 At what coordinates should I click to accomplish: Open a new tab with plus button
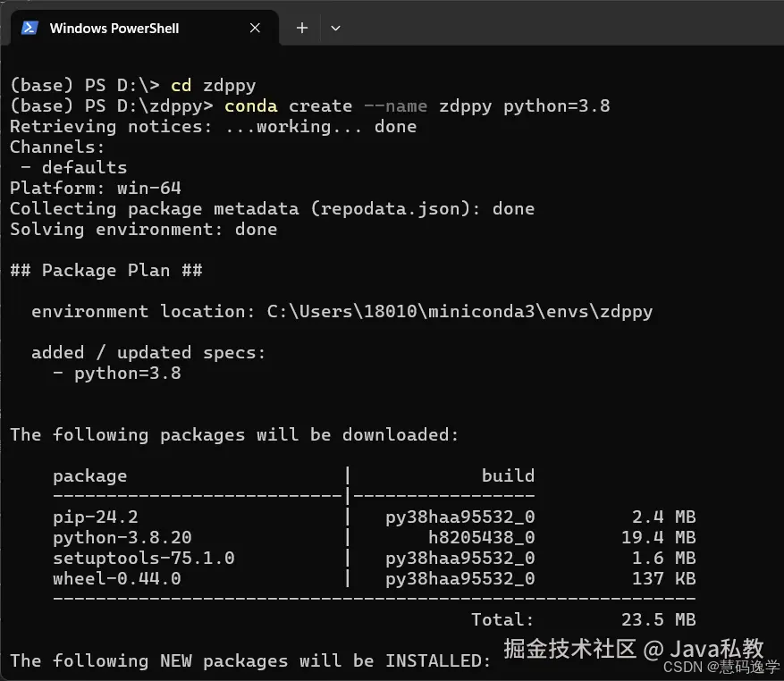pos(302,28)
